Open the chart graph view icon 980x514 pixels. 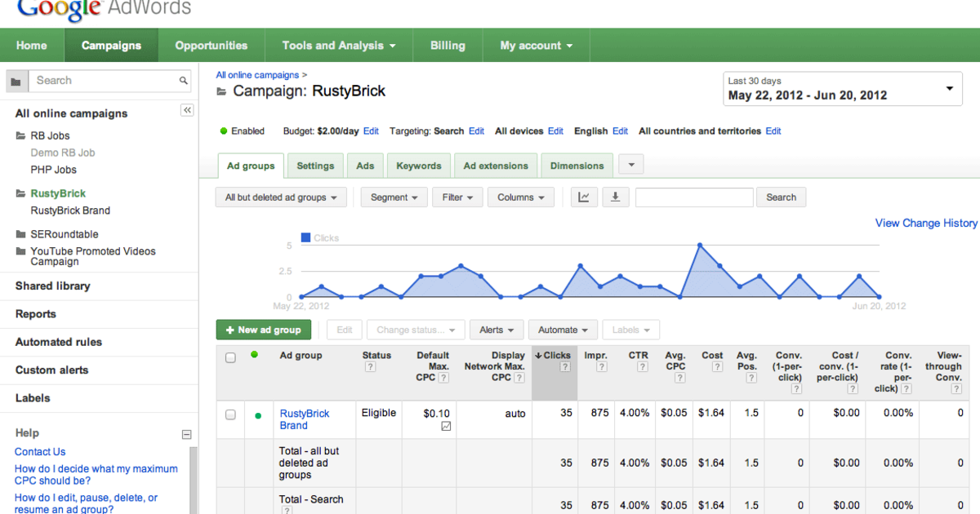point(584,197)
